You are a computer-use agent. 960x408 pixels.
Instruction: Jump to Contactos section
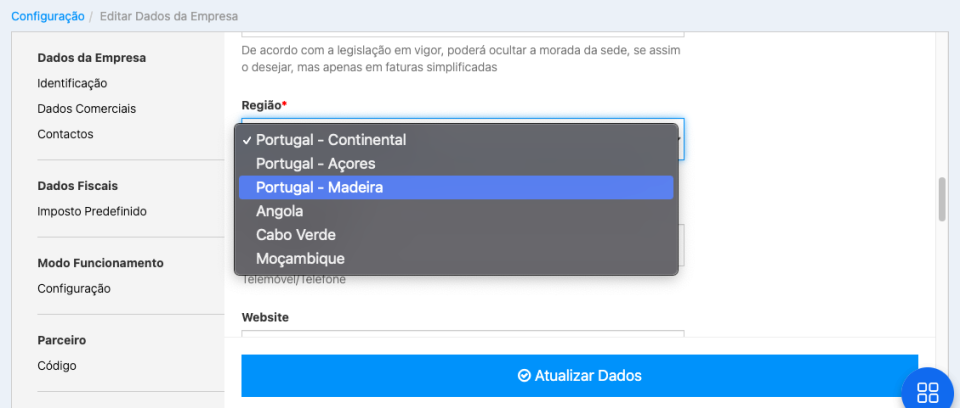click(x=65, y=134)
